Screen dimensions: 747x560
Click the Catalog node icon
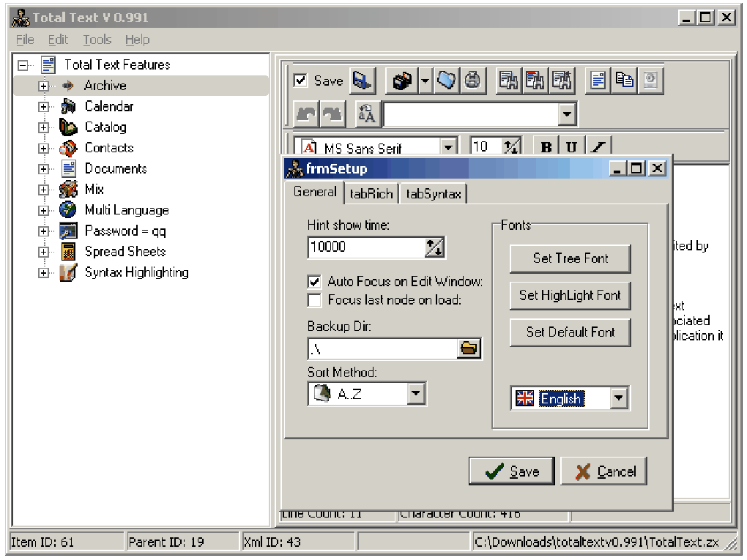[68, 127]
